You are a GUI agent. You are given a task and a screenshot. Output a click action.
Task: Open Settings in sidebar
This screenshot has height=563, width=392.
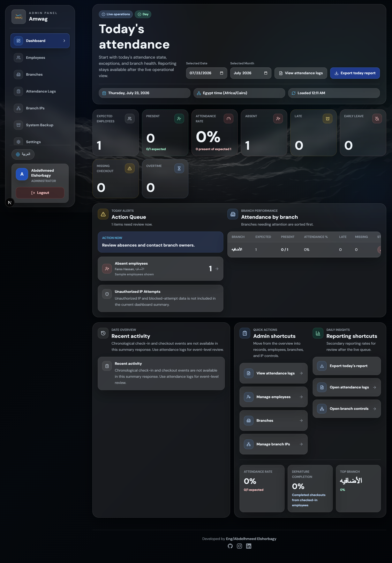click(x=40, y=142)
